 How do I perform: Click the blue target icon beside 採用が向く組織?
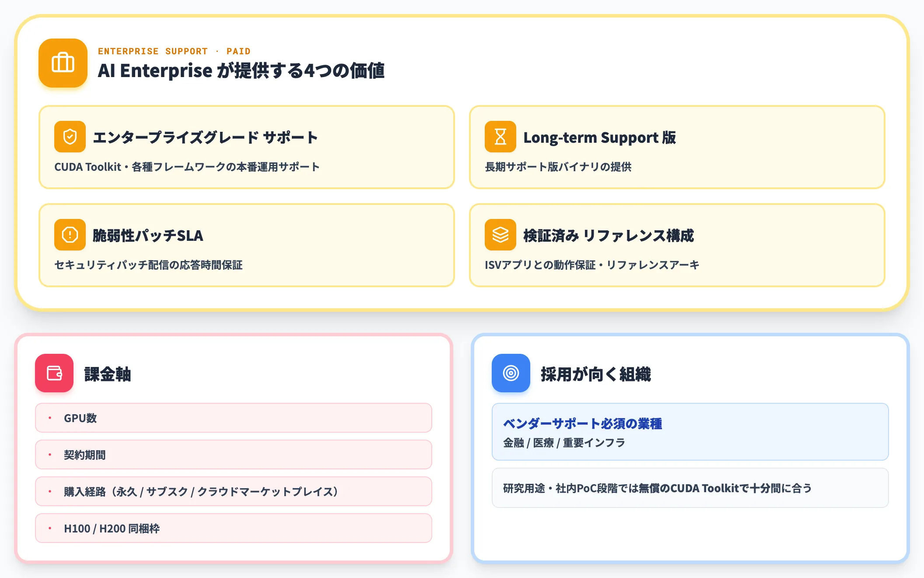point(511,373)
